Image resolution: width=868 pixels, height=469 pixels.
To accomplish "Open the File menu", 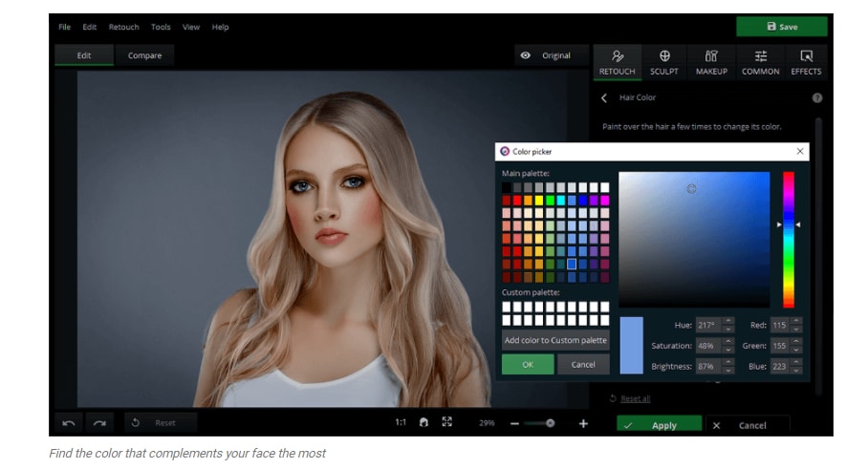I will (65, 27).
